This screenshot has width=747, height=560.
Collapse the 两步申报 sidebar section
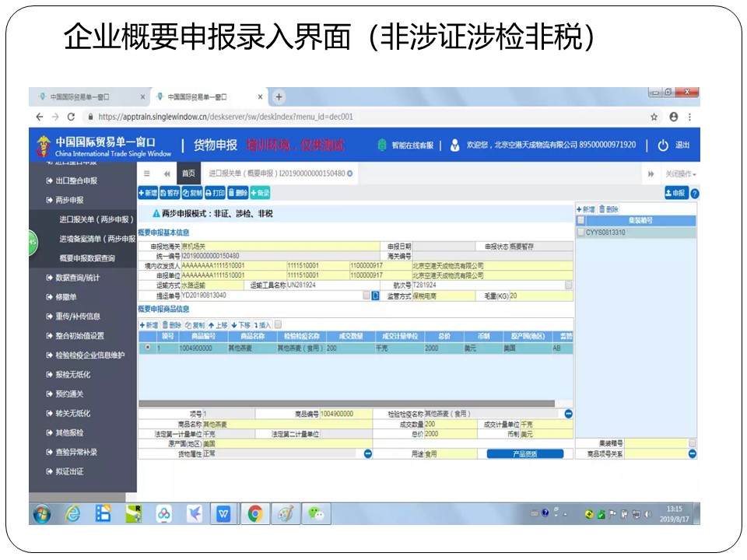(69, 200)
